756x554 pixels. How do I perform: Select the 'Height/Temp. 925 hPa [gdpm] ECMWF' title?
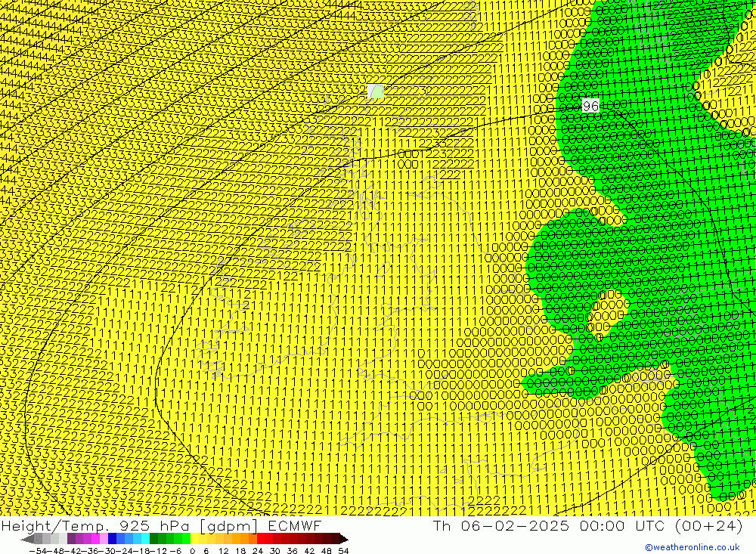tap(161, 525)
